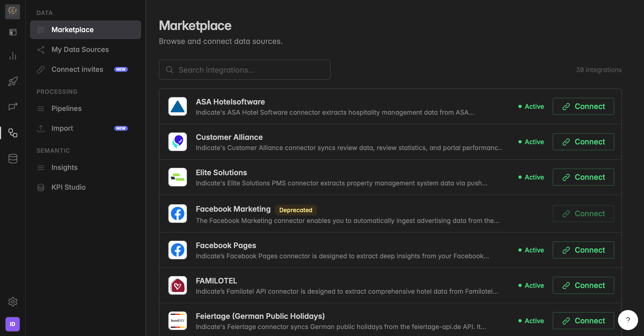Click Active status of Customer Alliance
Screen dimensions: 644x336
pyautogui.click(x=531, y=142)
